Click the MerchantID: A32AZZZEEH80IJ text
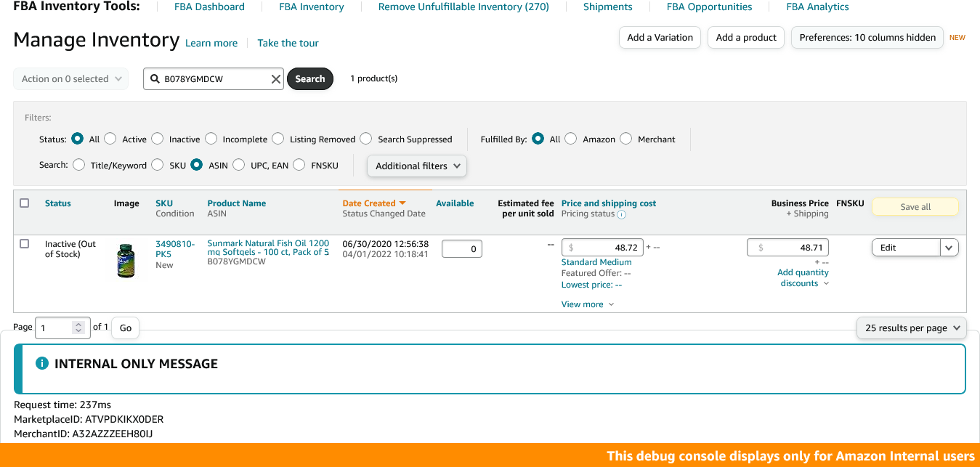This screenshot has height=467, width=980. point(84,434)
